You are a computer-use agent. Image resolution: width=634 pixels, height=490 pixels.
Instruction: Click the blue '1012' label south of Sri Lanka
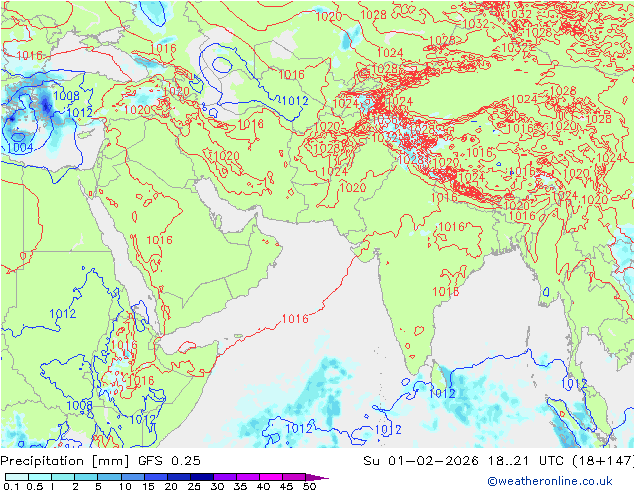[x=442, y=393]
